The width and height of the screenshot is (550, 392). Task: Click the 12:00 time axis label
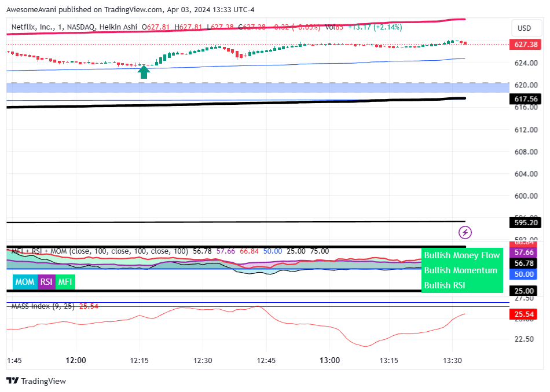(76, 360)
